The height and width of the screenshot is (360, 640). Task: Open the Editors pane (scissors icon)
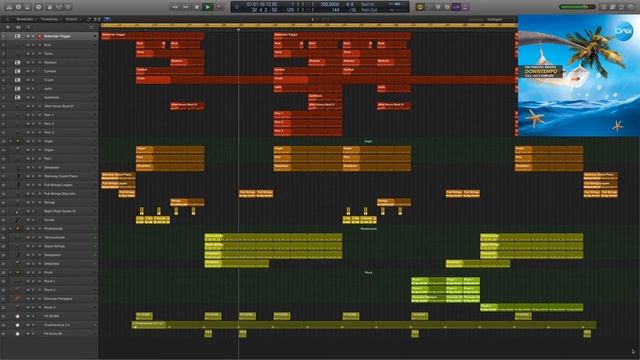click(68, 7)
